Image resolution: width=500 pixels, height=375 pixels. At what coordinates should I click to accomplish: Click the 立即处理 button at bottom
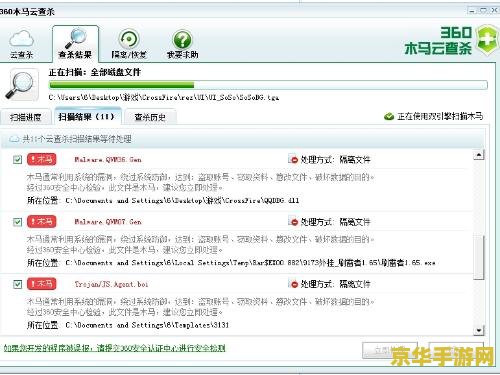(x=389, y=351)
